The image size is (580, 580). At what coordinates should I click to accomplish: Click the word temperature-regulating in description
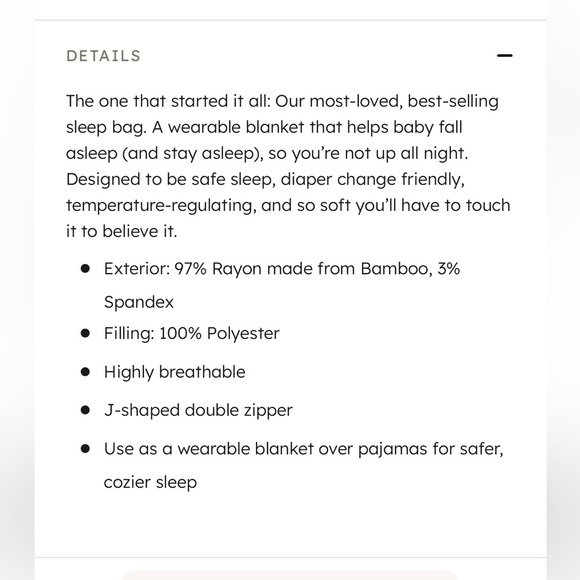[x=161, y=206]
